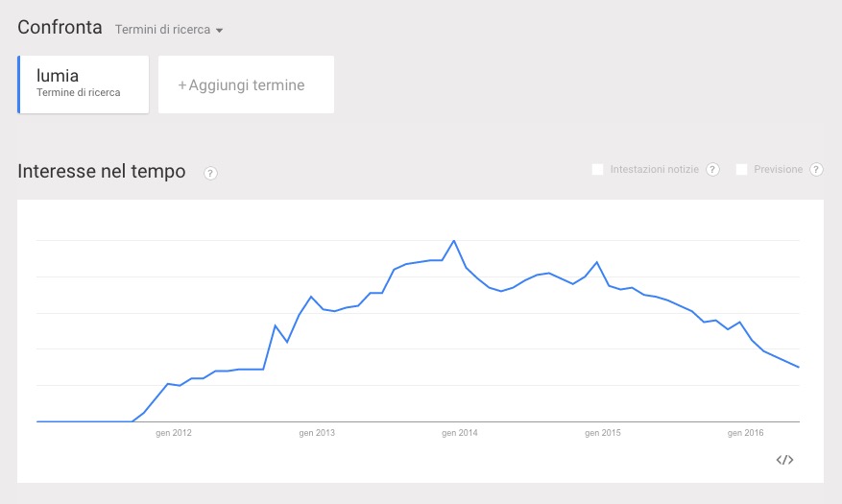
Task: Select the "lumia" search term card
Action: point(84,84)
